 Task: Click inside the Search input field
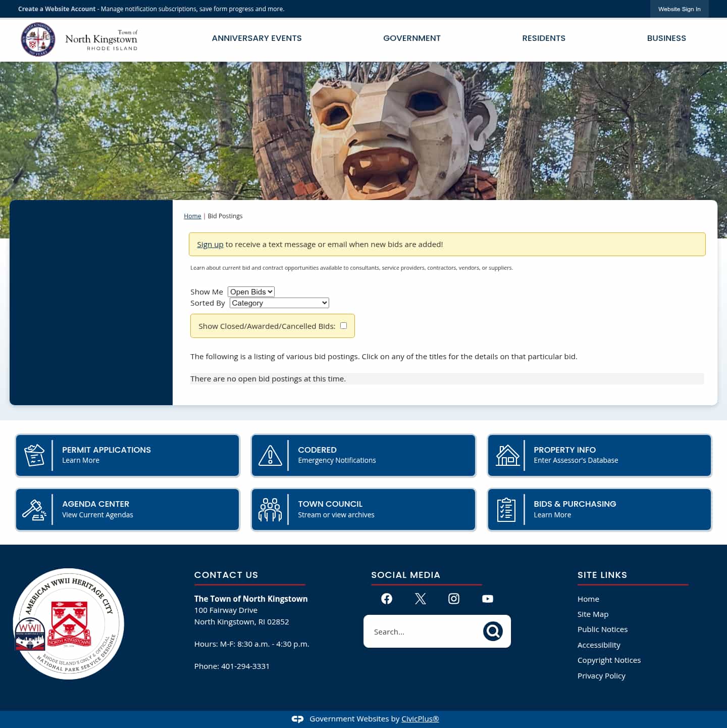(429, 631)
